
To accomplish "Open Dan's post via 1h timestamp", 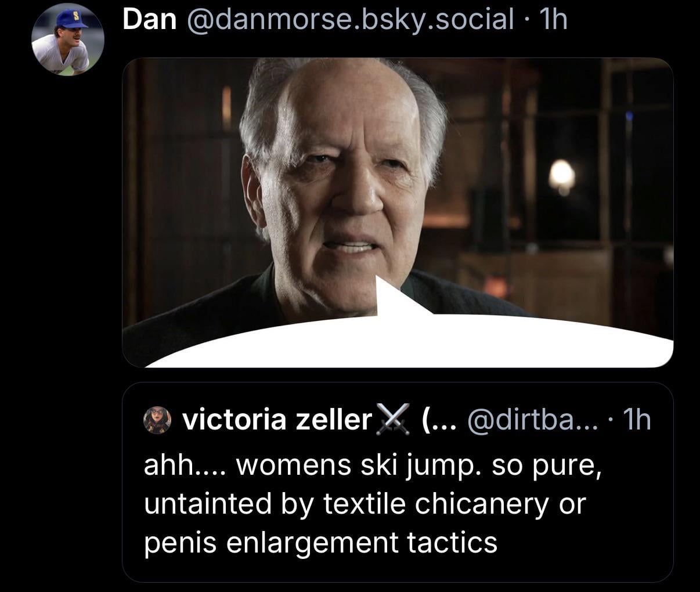I will (x=551, y=20).
